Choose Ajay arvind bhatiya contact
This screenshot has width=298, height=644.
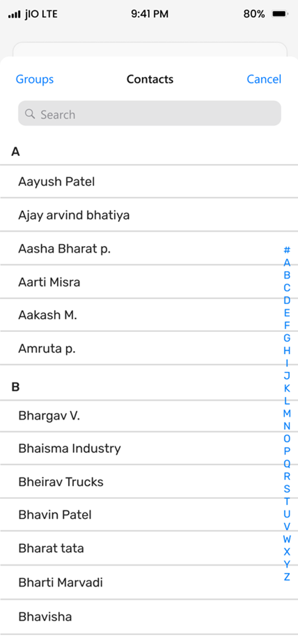[x=74, y=215]
